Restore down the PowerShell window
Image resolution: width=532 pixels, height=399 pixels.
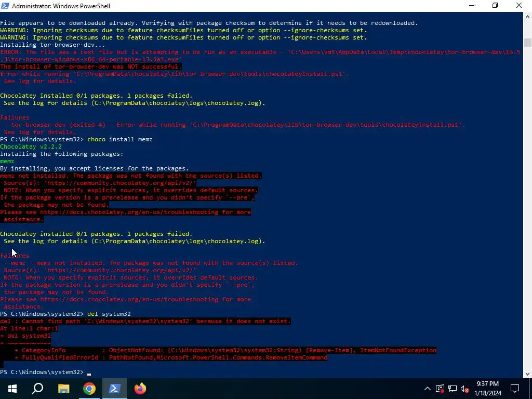pyautogui.click(x=495, y=5)
